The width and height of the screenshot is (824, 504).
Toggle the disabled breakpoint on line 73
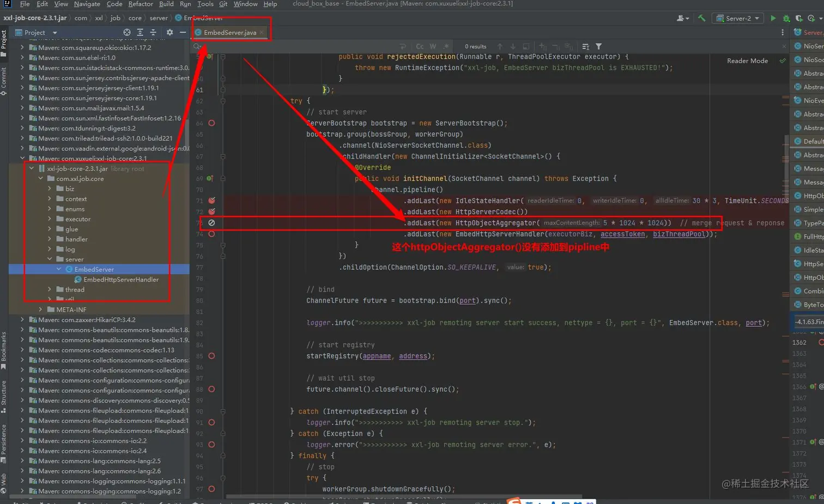coord(211,223)
